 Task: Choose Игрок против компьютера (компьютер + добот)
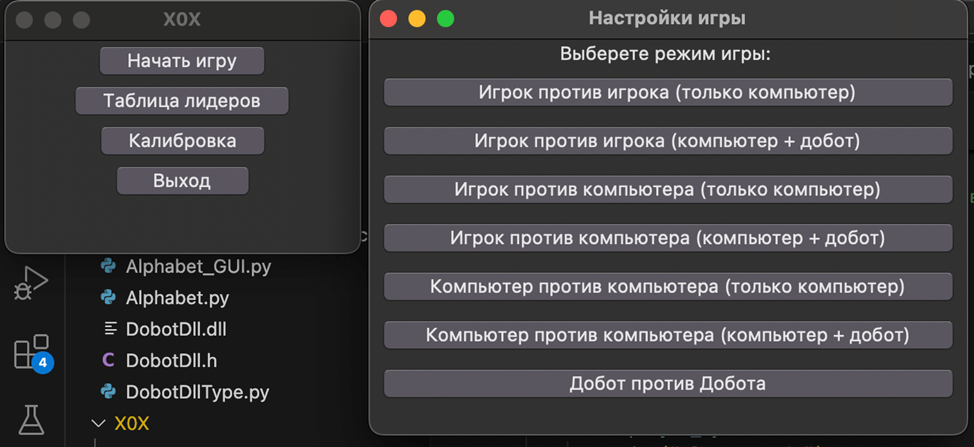[668, 238]
